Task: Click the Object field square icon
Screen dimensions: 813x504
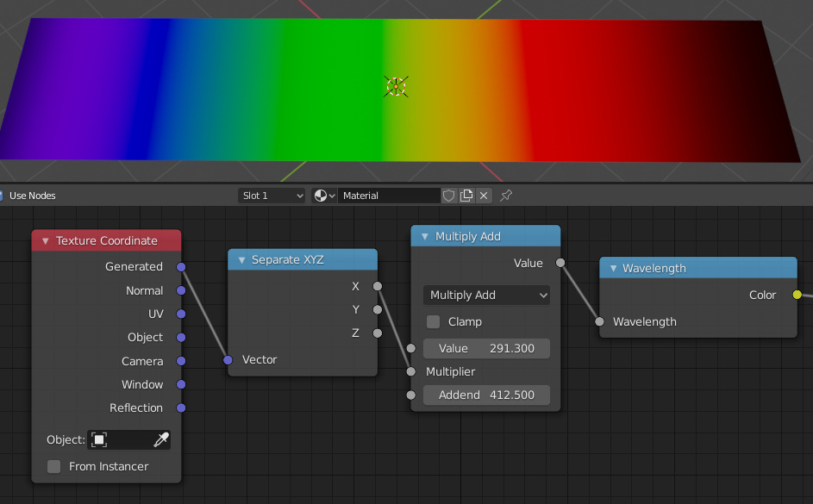Action: 99,439
